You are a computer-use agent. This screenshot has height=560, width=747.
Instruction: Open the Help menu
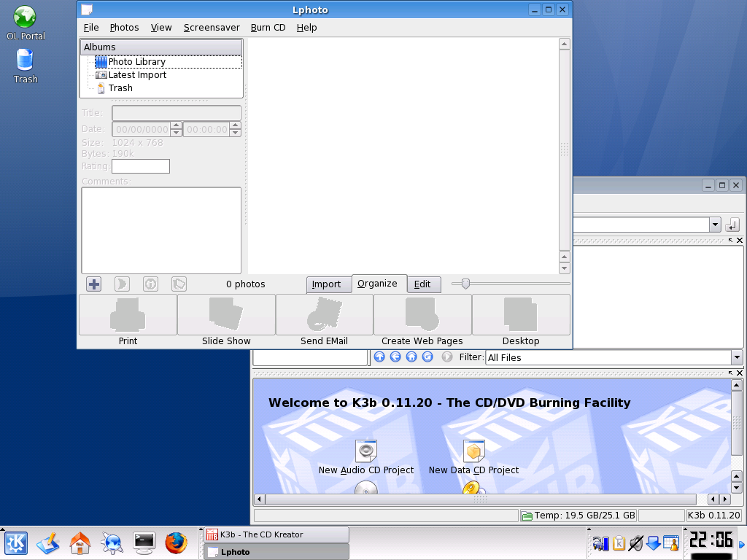[x=307, y=28]
